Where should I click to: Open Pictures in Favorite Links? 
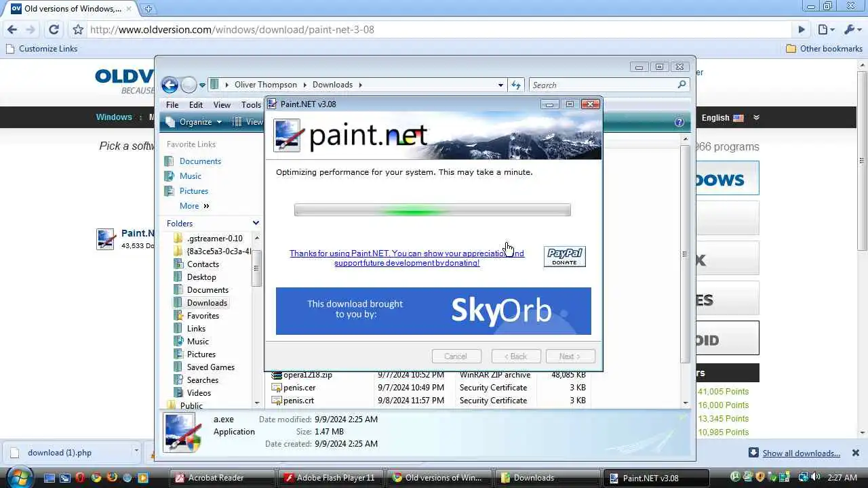tap(186, 191)
